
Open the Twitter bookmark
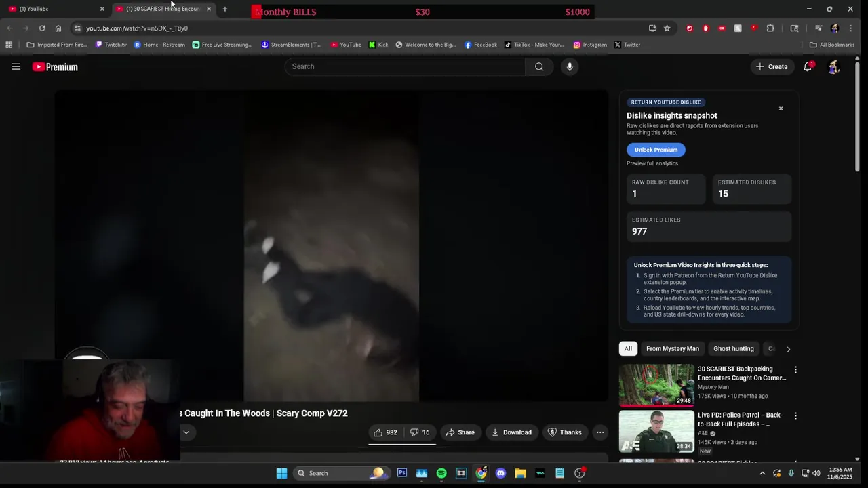[x=627, y=45]
